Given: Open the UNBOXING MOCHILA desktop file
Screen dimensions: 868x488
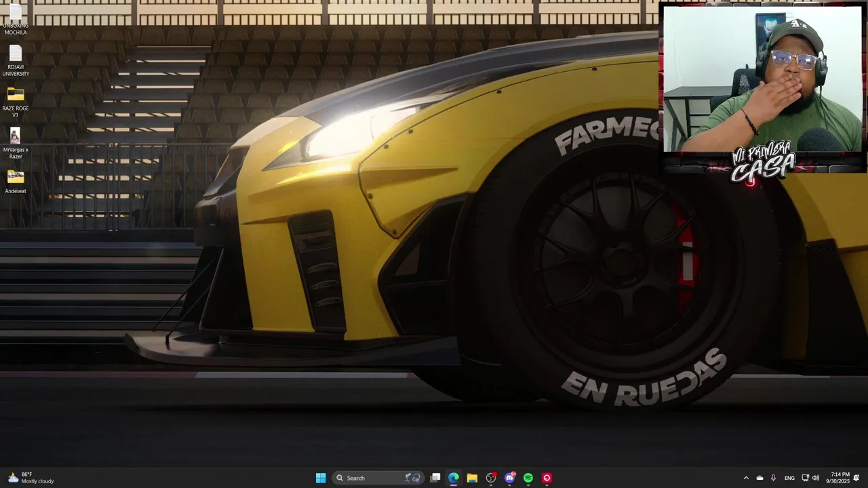Looking at the screenshot, I should coord(16,20).
